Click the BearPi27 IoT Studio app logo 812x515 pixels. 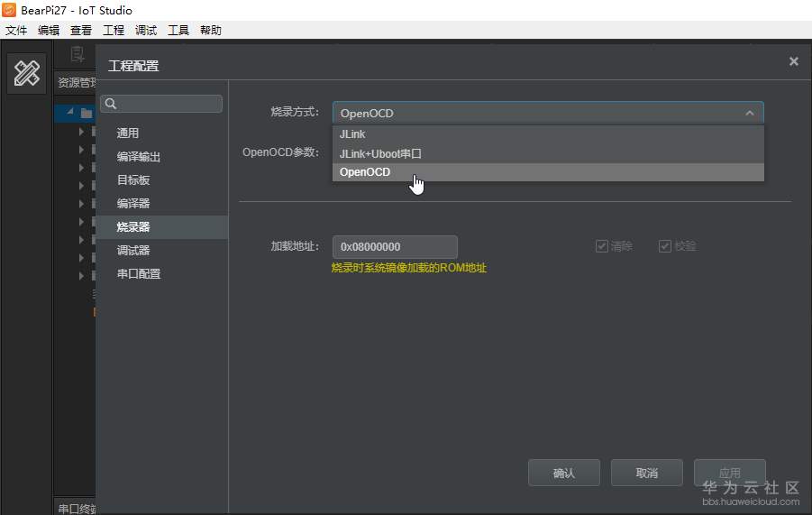tap(9, 10)
